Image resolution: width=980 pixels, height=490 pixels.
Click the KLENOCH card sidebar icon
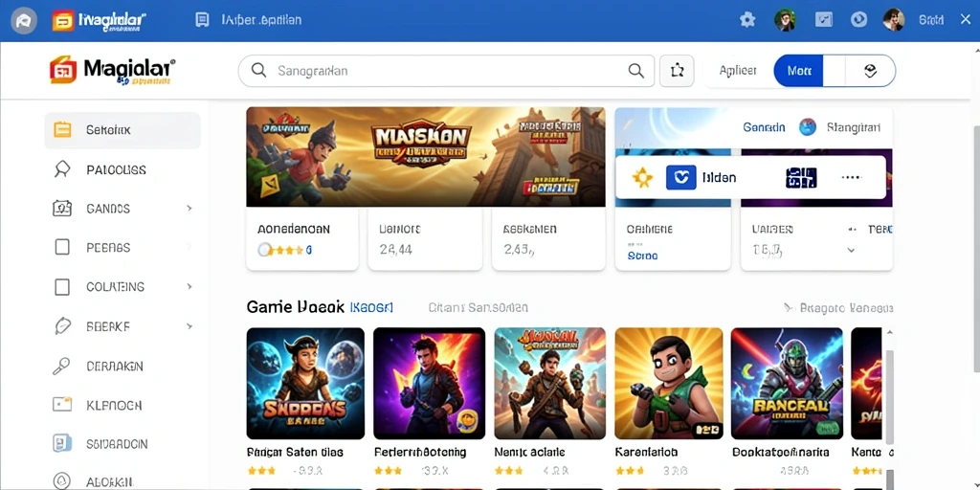tap(62, 405)
